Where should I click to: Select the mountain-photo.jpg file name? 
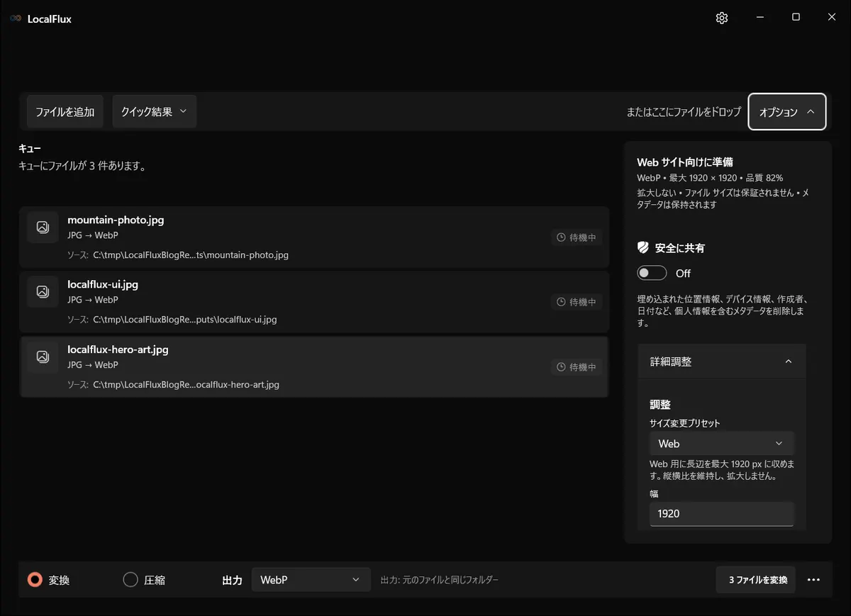116,220
